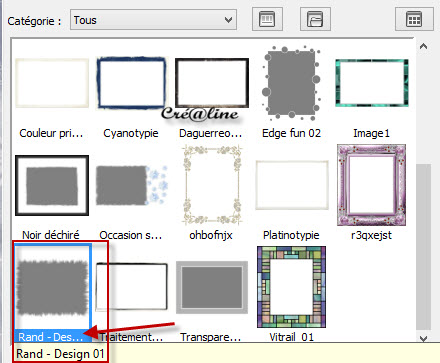Open the Catégorie dropdown showing Tous
The height and width of the screenshot is (363, 440).
coord(153,20)
